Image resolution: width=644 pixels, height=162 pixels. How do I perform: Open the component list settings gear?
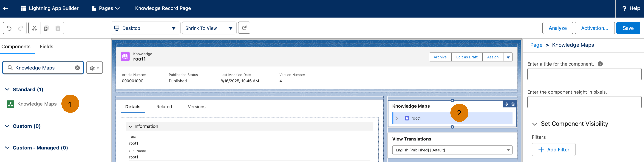[95, 68]
